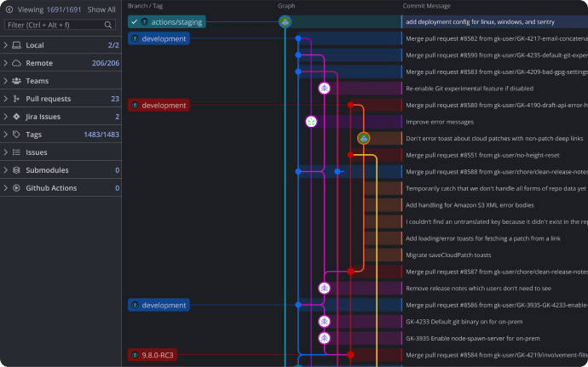Select 'I couldn't find an untranslated key' commit
588x367 pixels.
(497, 222)
